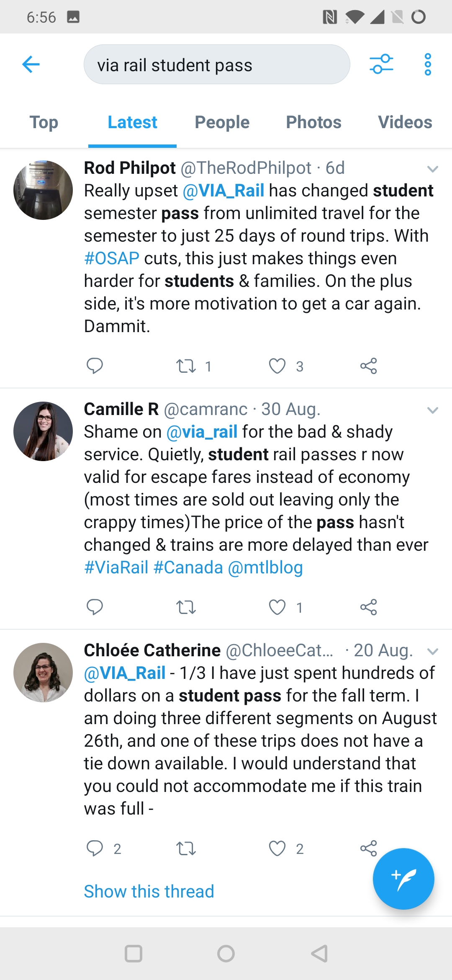Switch to the Top tab

click(x=44, y=122)
